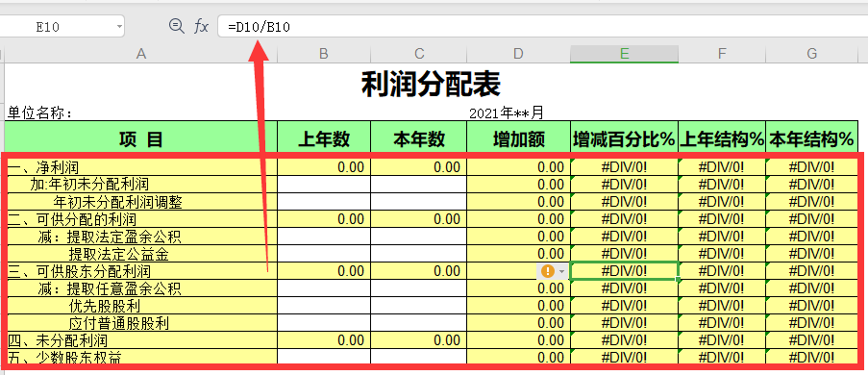Click the title 利润分配表
The height and width of the screenshot is (375, 868).
click(431, 85)
